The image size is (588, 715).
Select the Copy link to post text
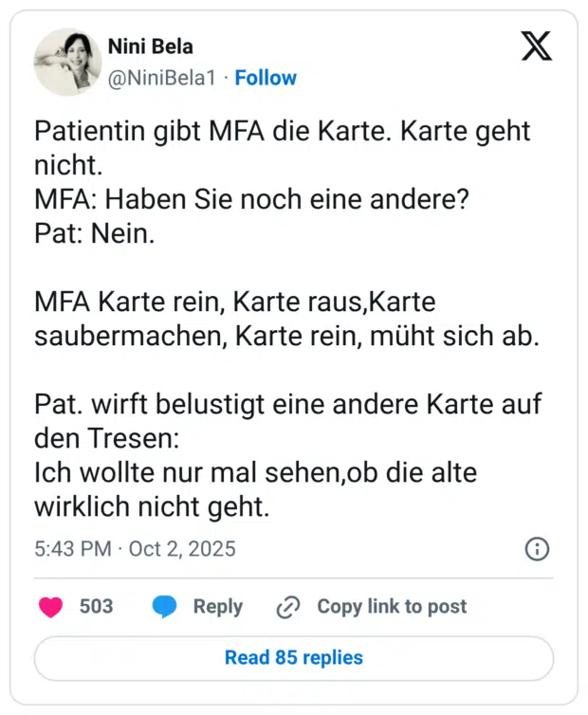click(x=392, y=607)
